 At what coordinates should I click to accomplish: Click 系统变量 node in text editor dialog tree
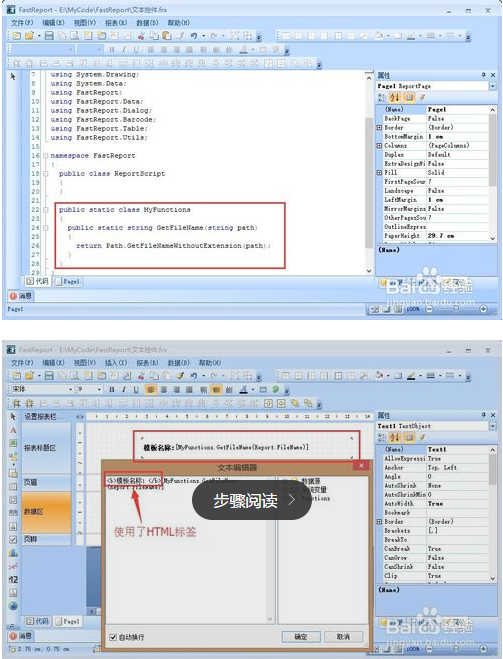[313, 489]
